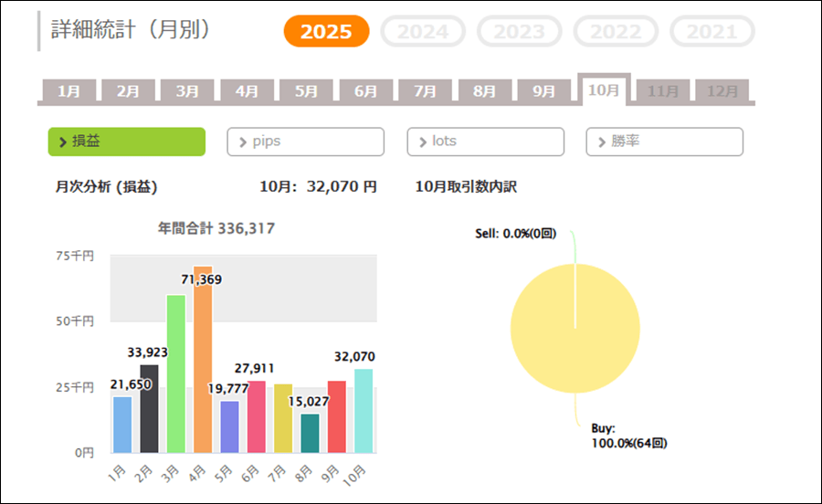Go to the 9月 month tab
Screen dimensions: 822x504
click(543, 91)
